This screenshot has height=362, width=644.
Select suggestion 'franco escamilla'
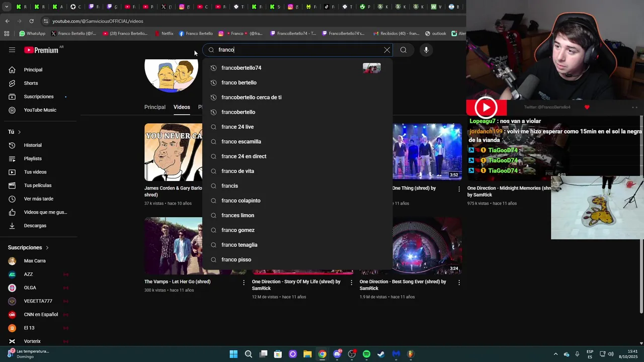tap(297, 142)
